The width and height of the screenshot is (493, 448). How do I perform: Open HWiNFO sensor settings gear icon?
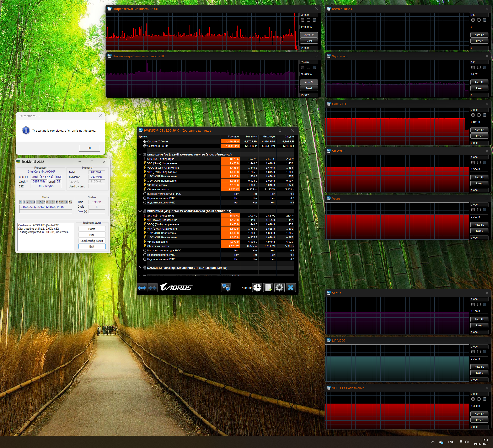pos(279,288)
